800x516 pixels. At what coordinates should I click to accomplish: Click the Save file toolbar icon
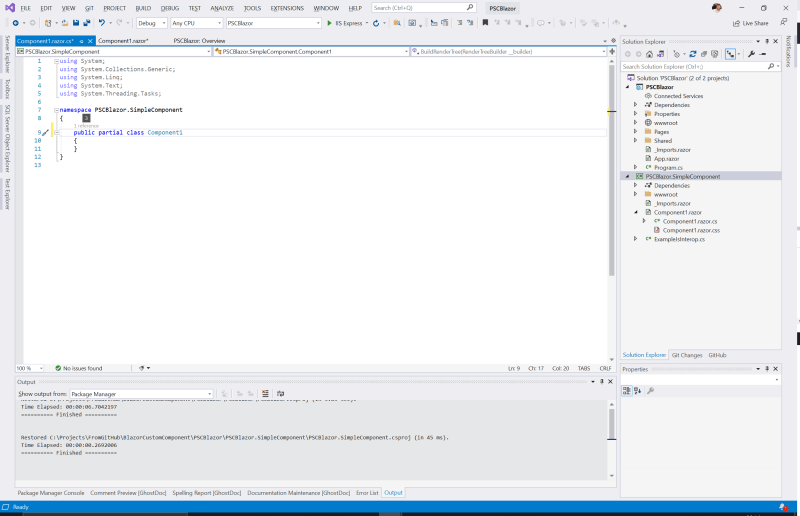(x=76, y=23)
